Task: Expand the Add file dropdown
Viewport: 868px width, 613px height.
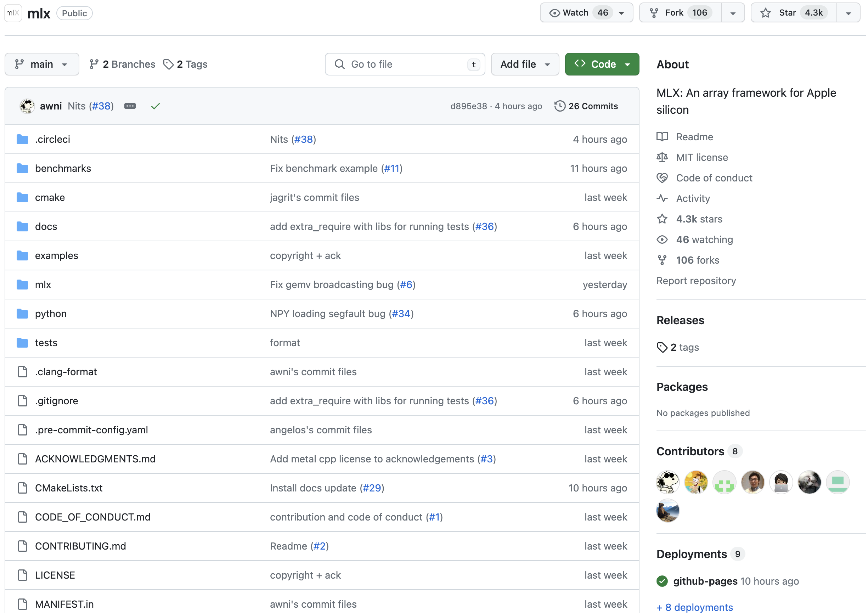Action: coord(525,64)
